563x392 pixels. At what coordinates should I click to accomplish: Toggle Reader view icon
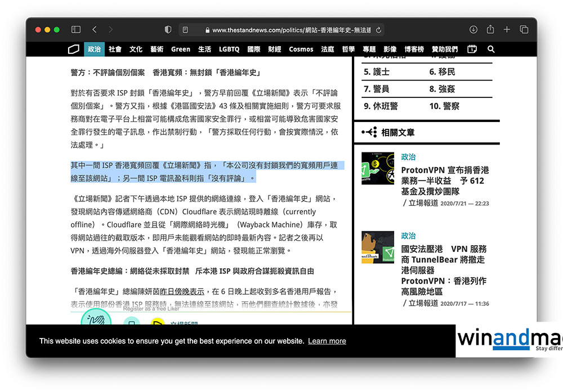(x=185, y=30)
